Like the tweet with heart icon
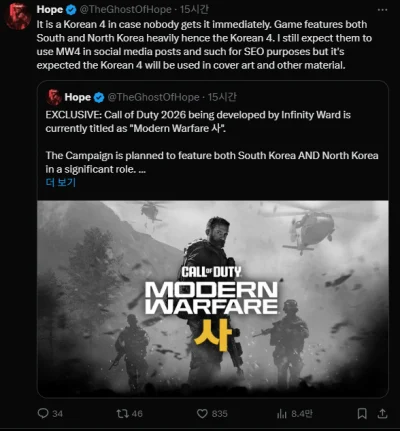 [x=202, y=414]
